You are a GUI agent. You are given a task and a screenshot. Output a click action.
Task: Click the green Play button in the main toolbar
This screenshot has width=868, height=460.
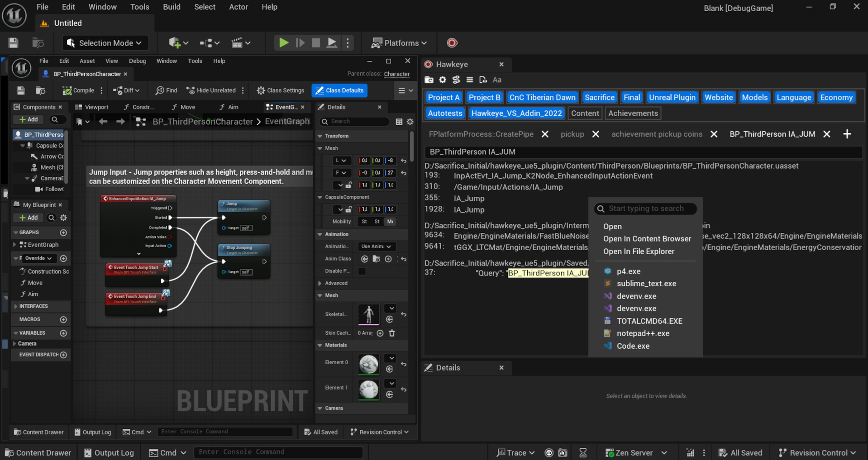tap(284, 43)
